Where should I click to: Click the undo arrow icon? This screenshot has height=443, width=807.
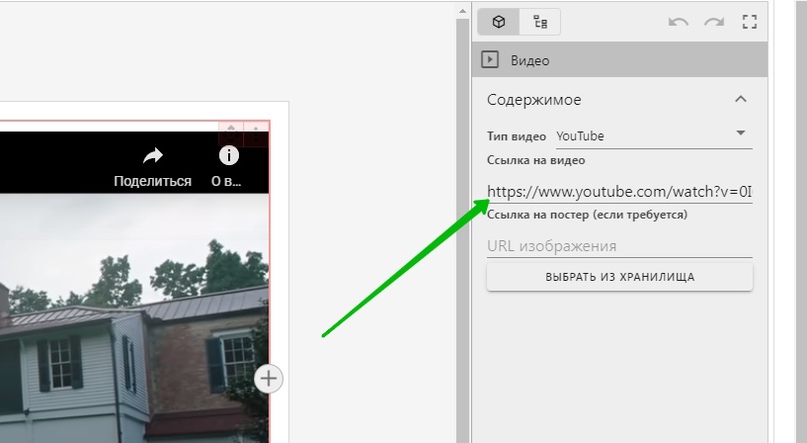pos(678,22)
